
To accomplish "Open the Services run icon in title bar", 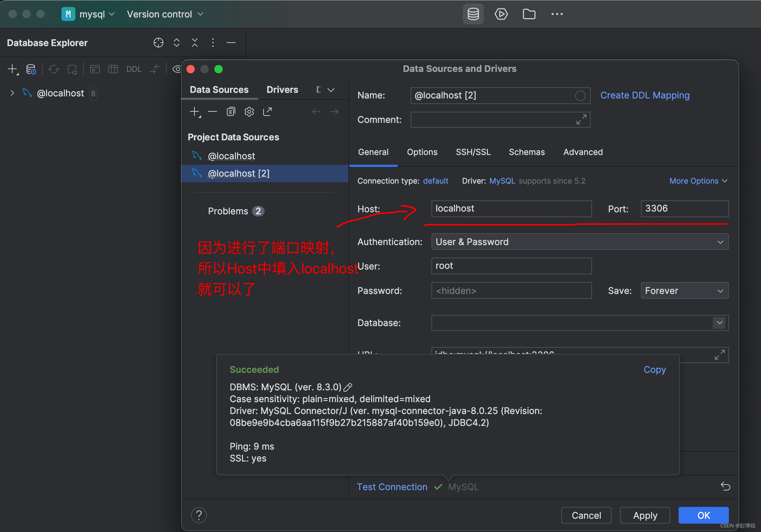I will 501,14.
